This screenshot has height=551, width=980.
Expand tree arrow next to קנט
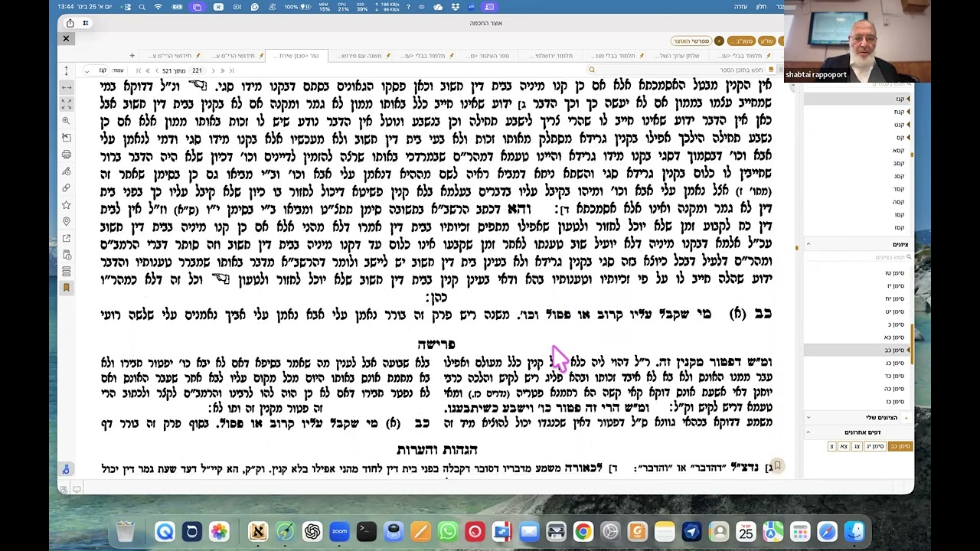point(909,125)
